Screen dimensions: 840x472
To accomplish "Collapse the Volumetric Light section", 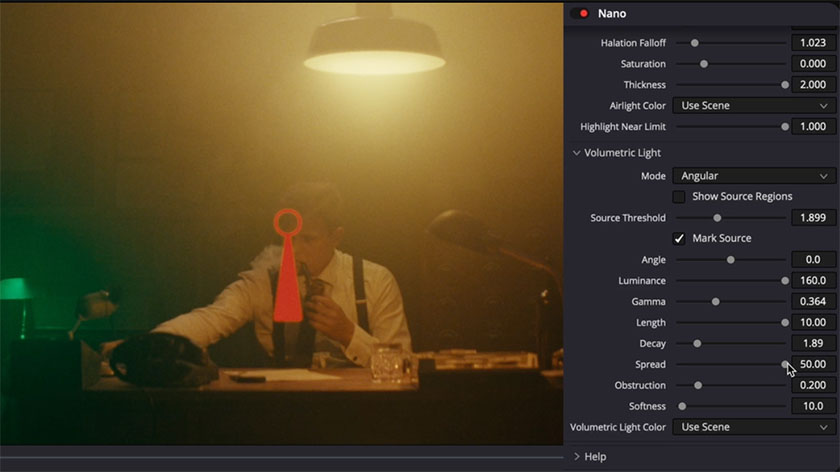I will pyautogui.click(x=577, y=153).
